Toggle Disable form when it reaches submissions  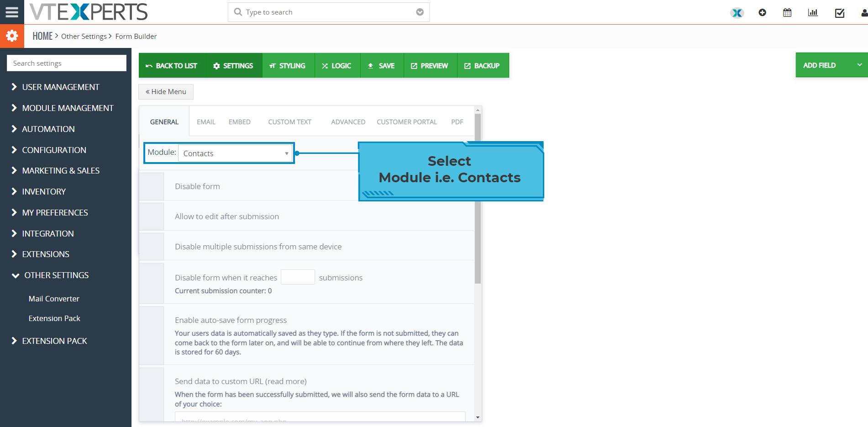click(x=152, y=283)
